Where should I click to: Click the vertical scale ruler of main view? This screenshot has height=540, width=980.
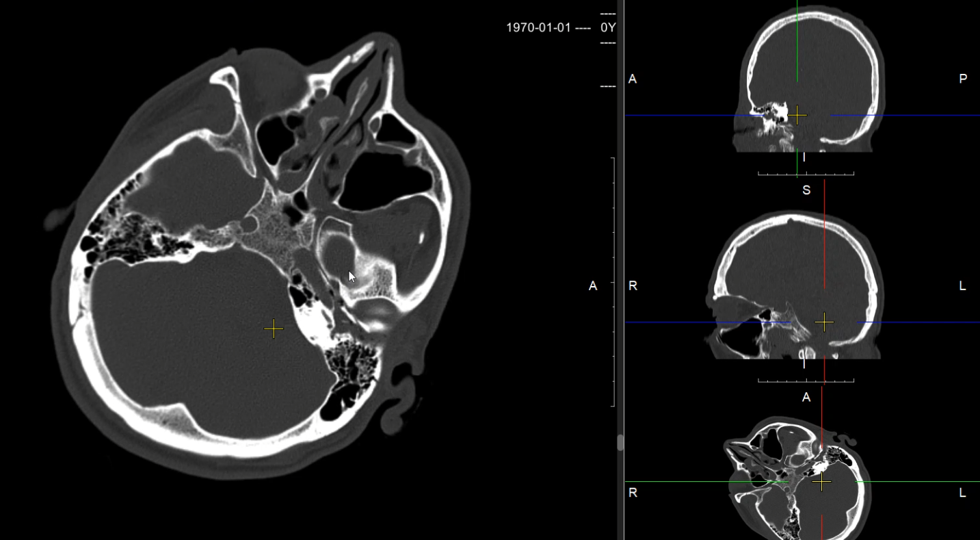pos(613,282)
